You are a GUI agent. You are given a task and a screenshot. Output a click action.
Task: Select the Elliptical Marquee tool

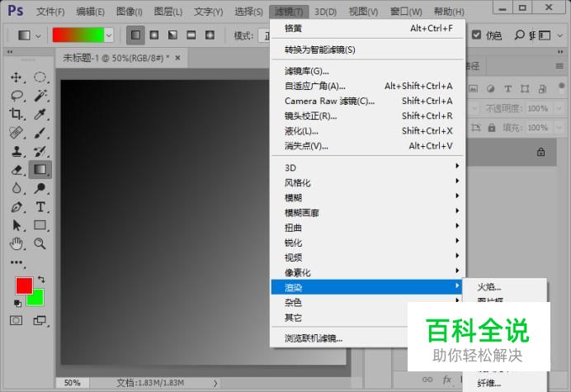tap(40, 78)
